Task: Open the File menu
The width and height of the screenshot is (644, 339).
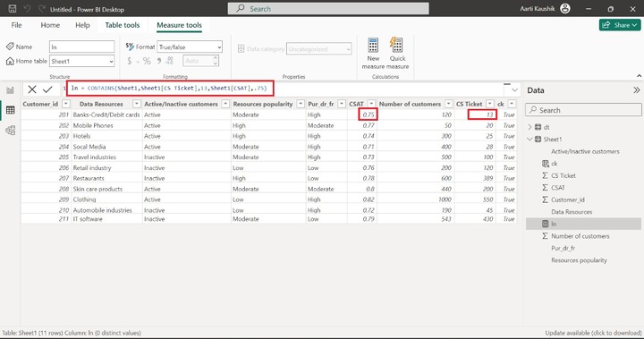Action: pos(16,25)
